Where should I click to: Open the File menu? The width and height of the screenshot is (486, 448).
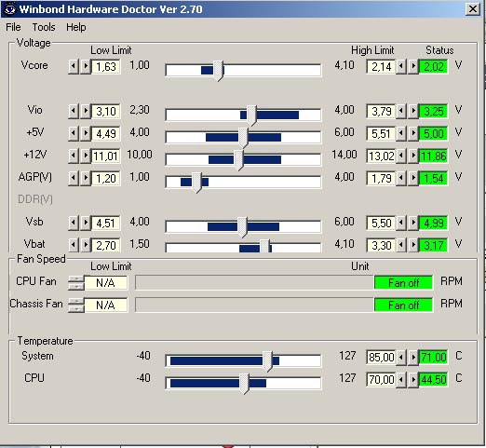click(13, 27)
